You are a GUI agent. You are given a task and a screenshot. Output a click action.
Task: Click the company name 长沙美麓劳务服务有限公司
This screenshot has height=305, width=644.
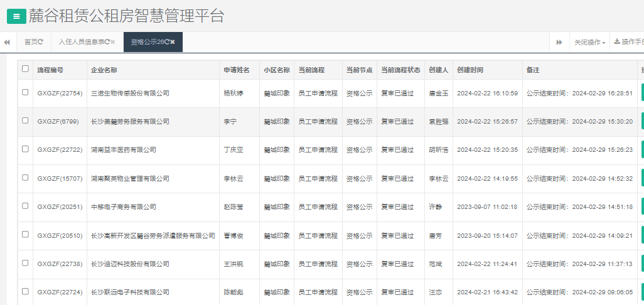(x=130, y=122)
